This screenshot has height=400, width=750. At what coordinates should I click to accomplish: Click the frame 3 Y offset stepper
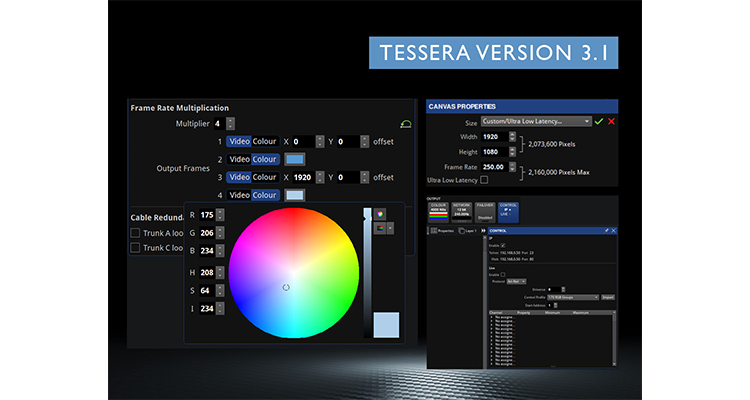364,177
